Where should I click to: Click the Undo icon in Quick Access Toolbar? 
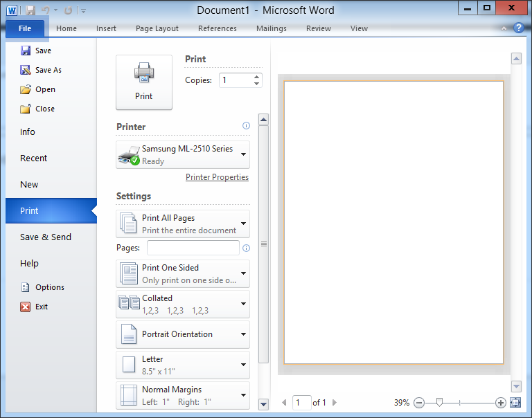46,10
